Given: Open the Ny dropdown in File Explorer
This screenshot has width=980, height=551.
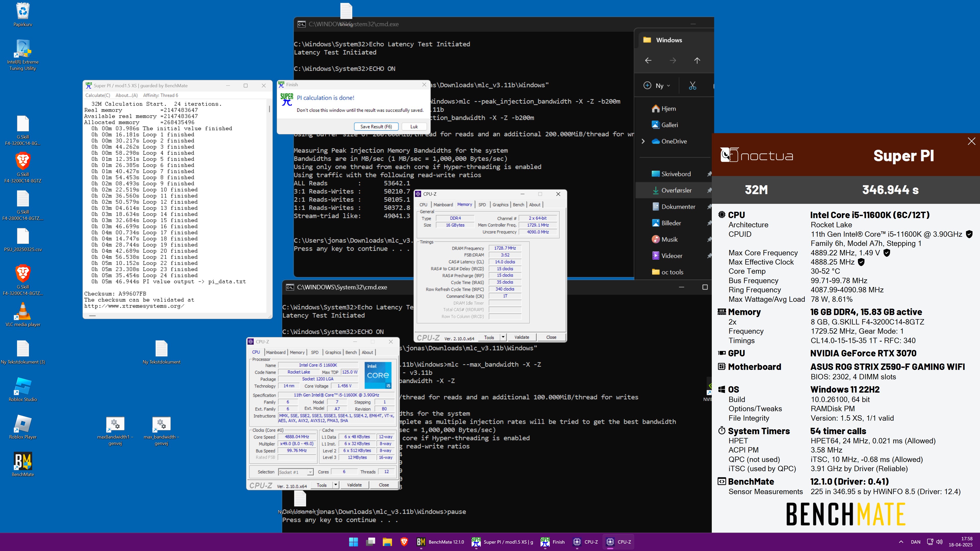Looking at the screenshot, I should click(657, 85).
